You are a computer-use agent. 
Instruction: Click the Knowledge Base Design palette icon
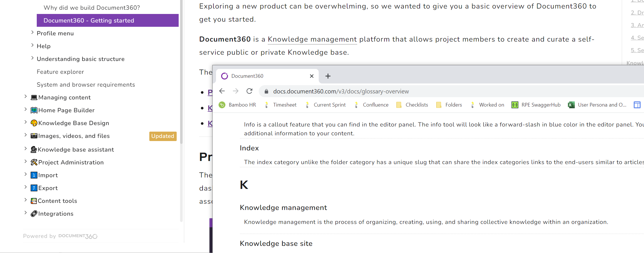point(34,123)
